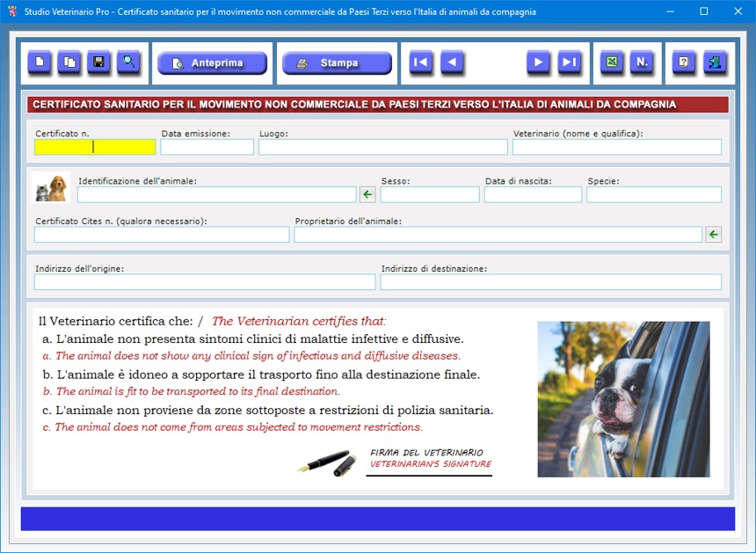Minimize the Studio Veterinario Pro window
Viewport: 756px width, 553px height.
tap(670, 11)
